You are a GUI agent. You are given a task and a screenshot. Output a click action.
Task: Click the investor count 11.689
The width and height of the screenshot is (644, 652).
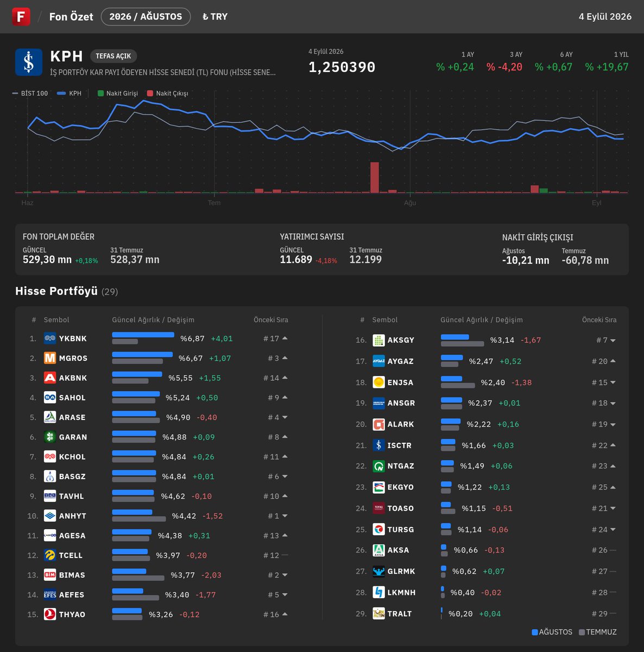pyautogui.click(x=296, y=260)
